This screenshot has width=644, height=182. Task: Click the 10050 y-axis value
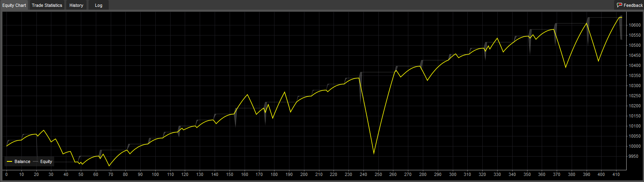click(x=634, y=136)
